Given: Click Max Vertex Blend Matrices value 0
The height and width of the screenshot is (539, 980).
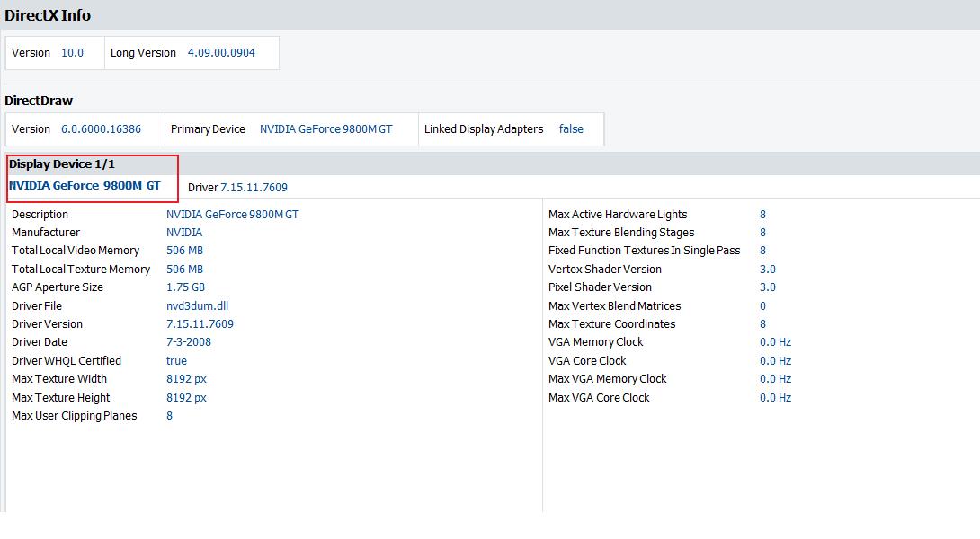Looking at the screenshot, I should tap(762, 306).
